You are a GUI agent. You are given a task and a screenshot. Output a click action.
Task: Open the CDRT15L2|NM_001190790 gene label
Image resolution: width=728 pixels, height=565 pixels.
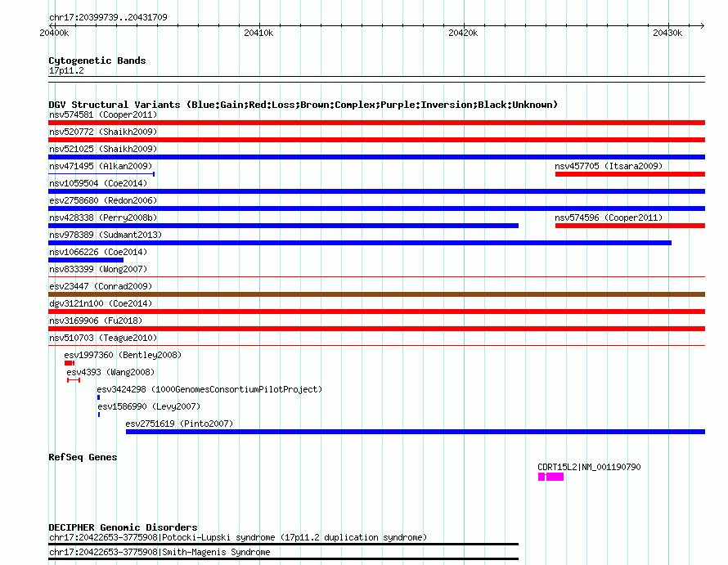point(589,467)
